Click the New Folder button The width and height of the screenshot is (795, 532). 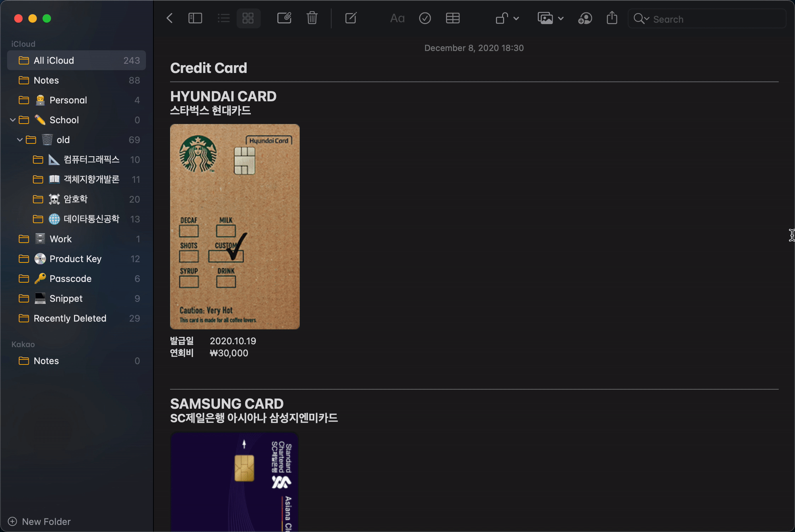point(39,521)
